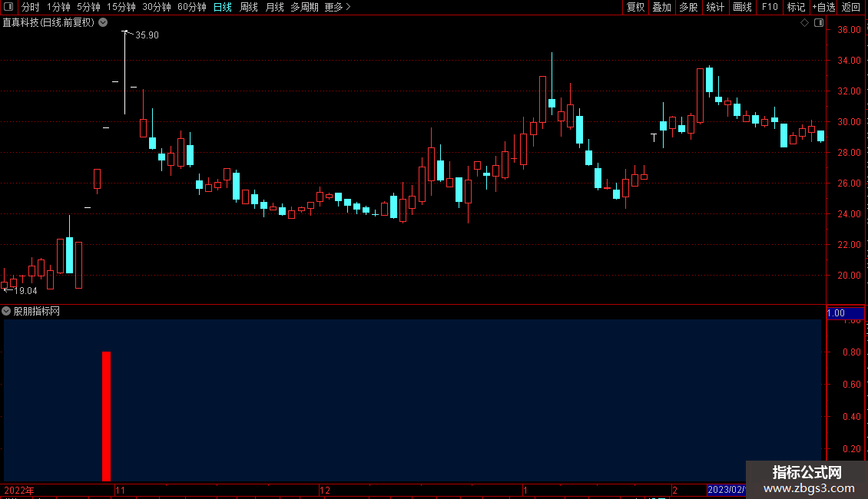
Task: Click the 32.00 price axis label
Action: pos(849,91)
